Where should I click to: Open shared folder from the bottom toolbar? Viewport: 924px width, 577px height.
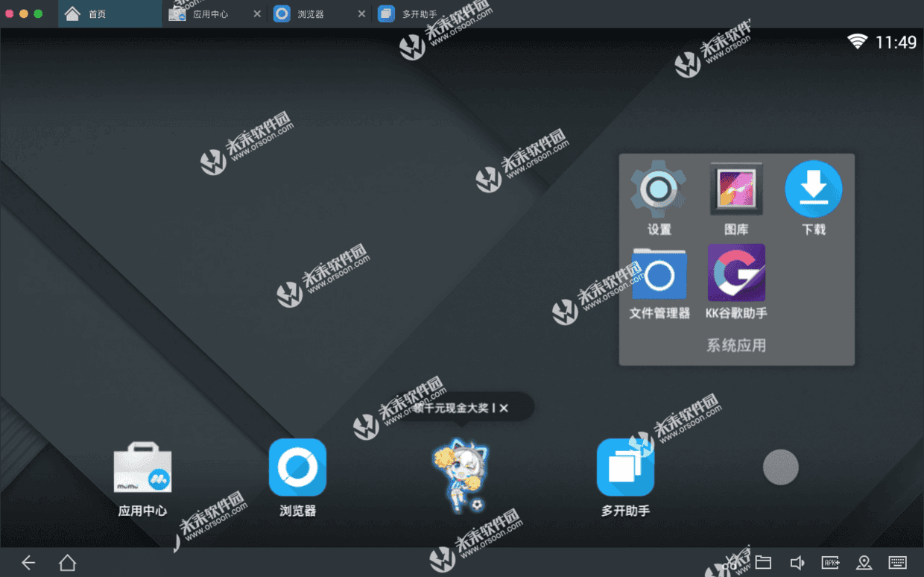pos(763,562)
